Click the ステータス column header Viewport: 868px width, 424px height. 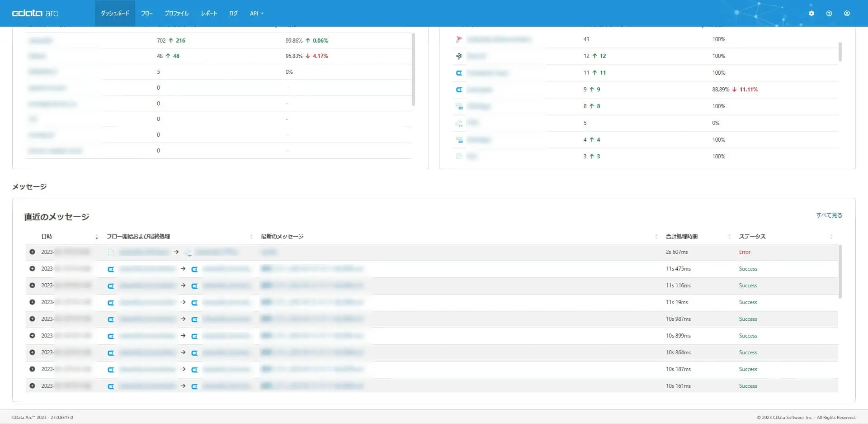point(752,237)
